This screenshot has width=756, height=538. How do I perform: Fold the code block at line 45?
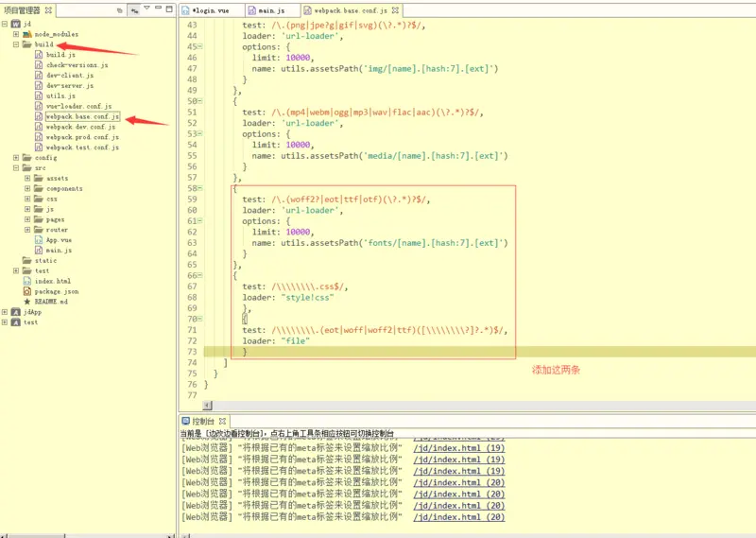(200, 47)
